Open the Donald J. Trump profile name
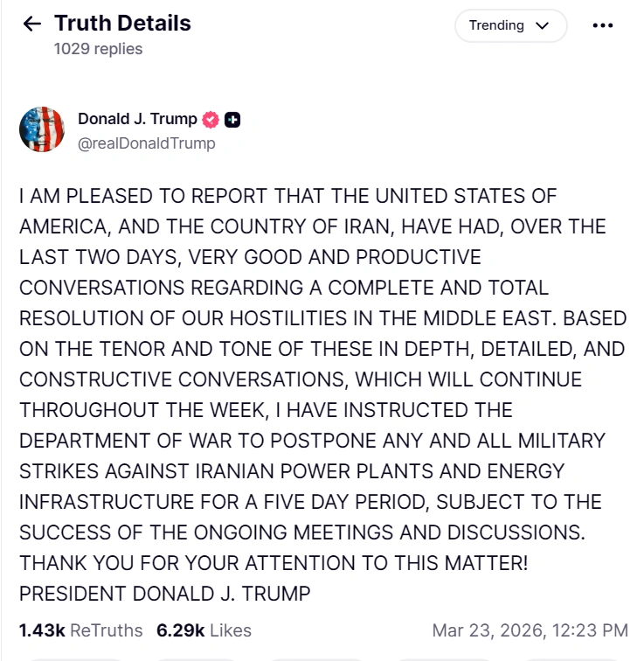644x661 pixels. coord(137,120)
